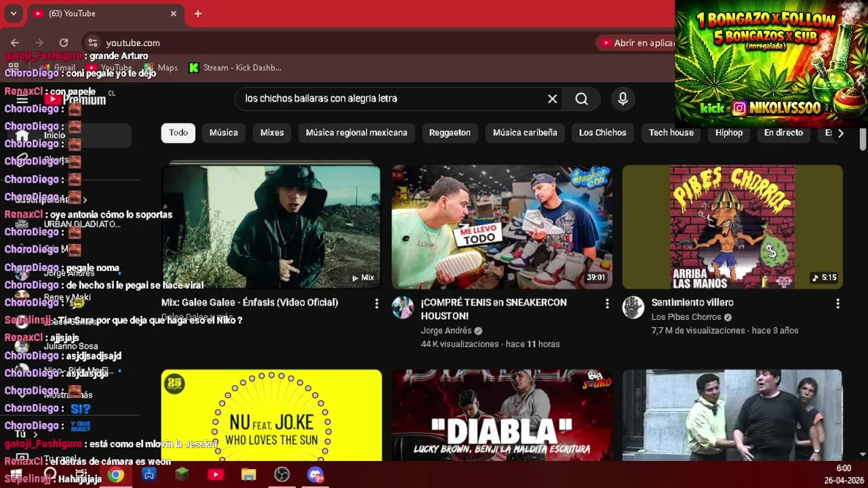The width and height of the screenshot is (868, 488).
Task: Click the Abrir en aplicación button
Action: coord(636,43)
